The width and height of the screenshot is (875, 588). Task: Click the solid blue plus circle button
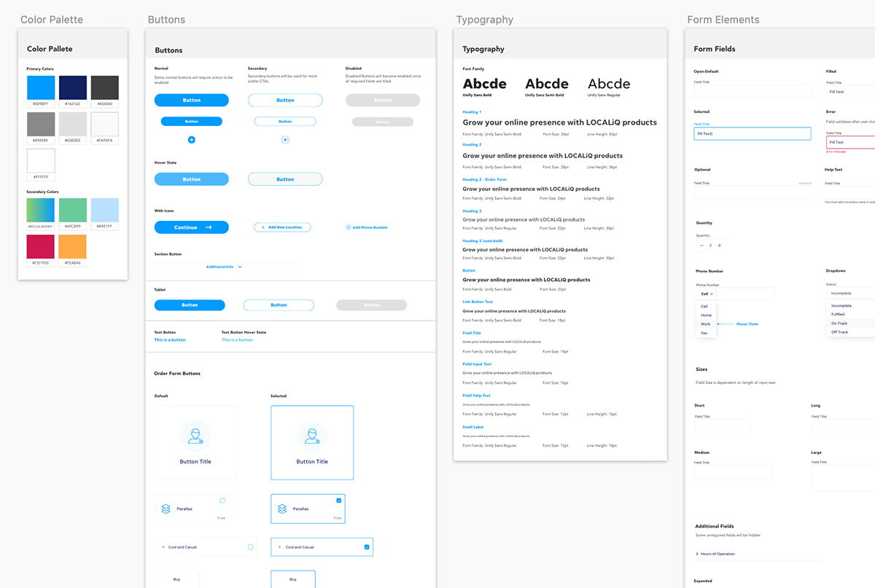pos(192,139)
